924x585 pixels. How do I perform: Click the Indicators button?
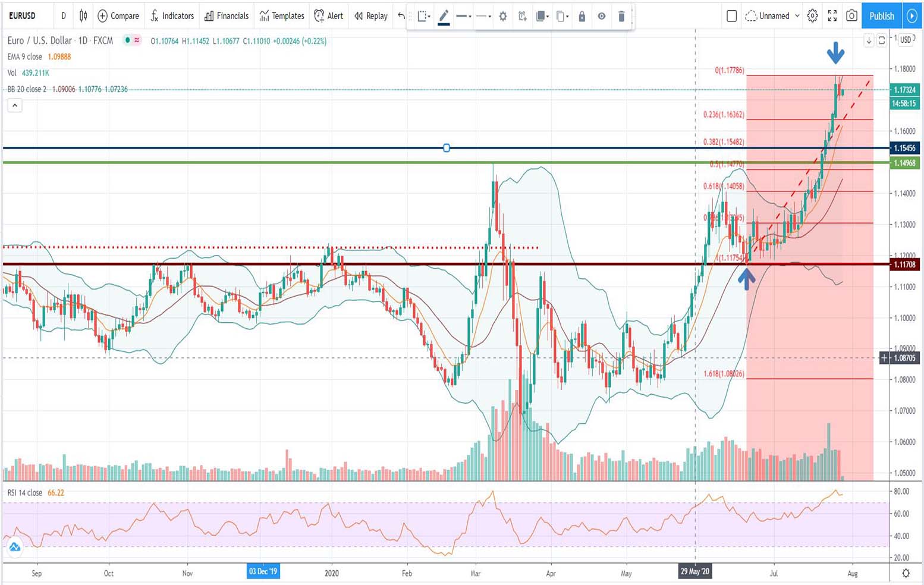(172, 16)
